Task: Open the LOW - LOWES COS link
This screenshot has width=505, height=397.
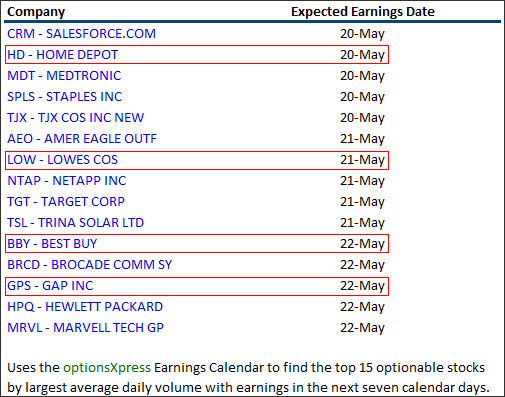Action: point(63,160)
